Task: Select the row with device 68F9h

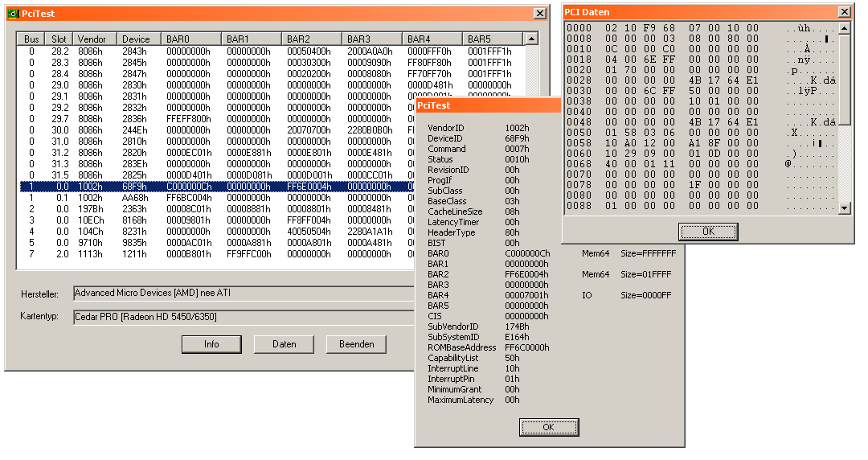Action: click(x=217, y=187)
